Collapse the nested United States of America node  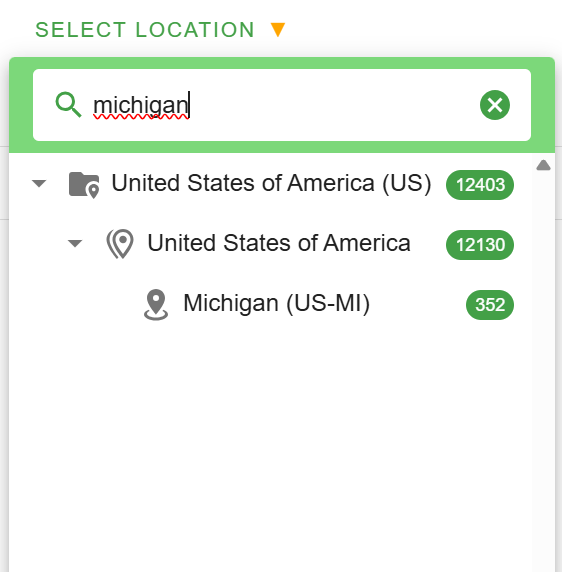75,243
